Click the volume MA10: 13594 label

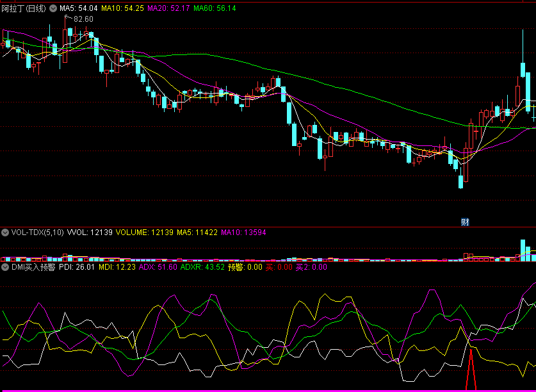243,233
